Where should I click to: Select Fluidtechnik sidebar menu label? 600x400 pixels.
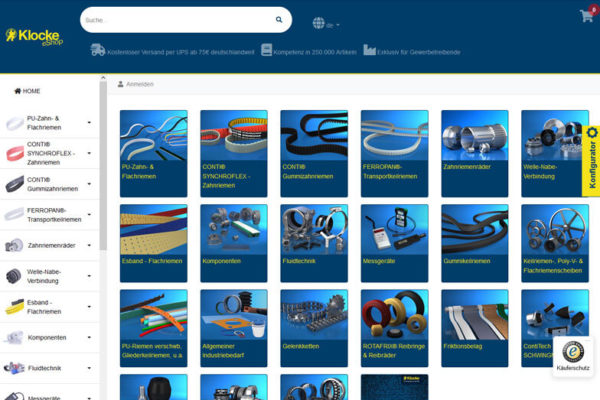point(44,368)
